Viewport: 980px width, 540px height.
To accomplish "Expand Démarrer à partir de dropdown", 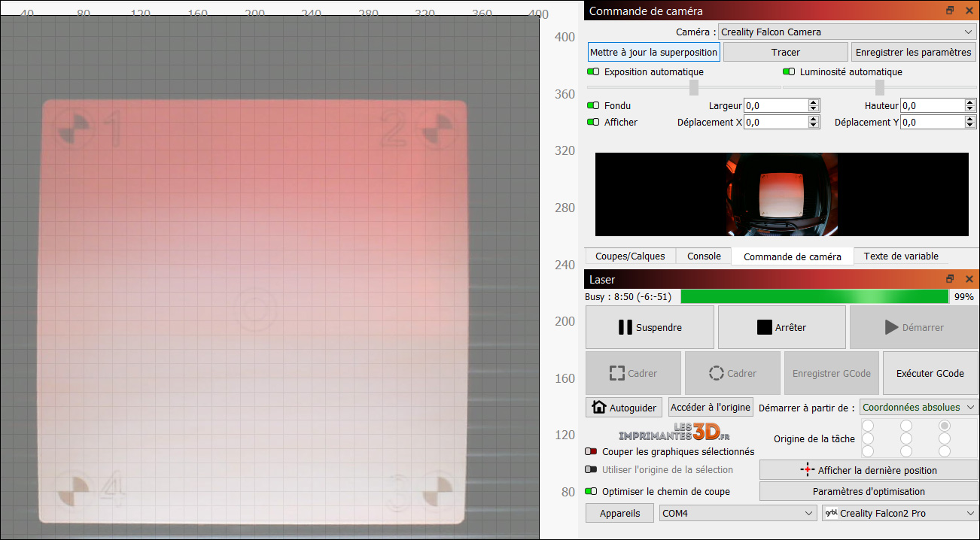I will point(918,407).
